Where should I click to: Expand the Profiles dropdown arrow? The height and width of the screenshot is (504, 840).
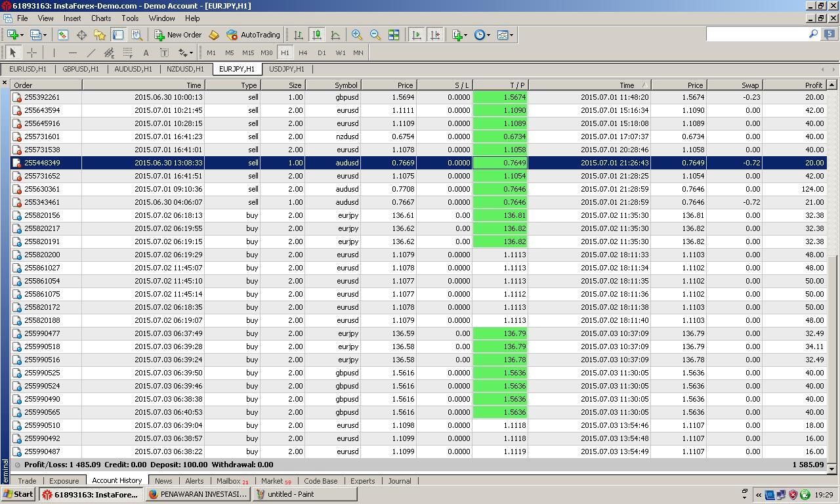point(45,35)
